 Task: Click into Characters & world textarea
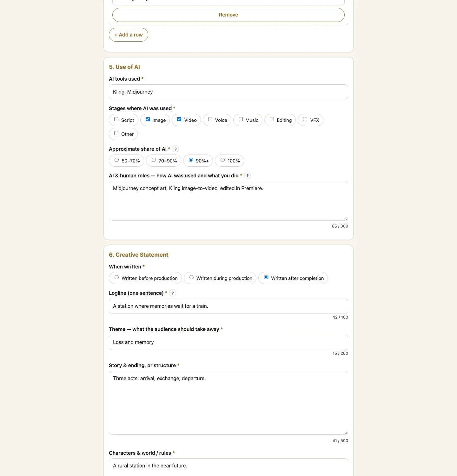[x=228, y=467]
